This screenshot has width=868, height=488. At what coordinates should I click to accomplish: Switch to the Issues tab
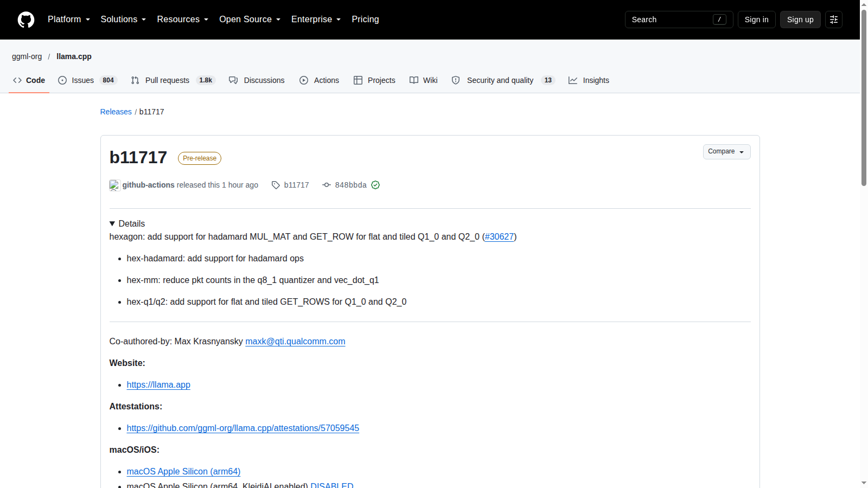87,80
